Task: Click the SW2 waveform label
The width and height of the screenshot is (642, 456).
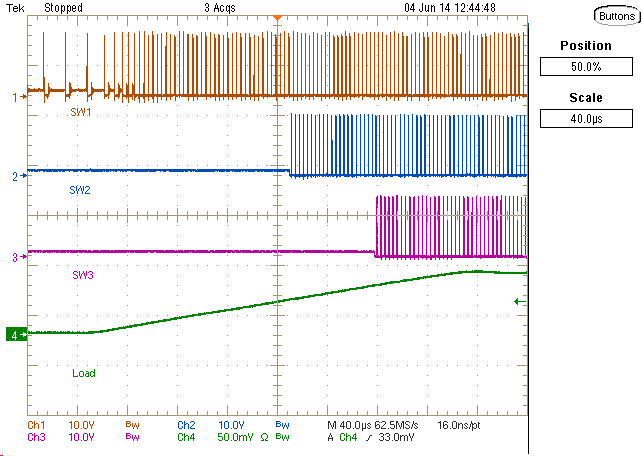Action: (x=80, y=189)
